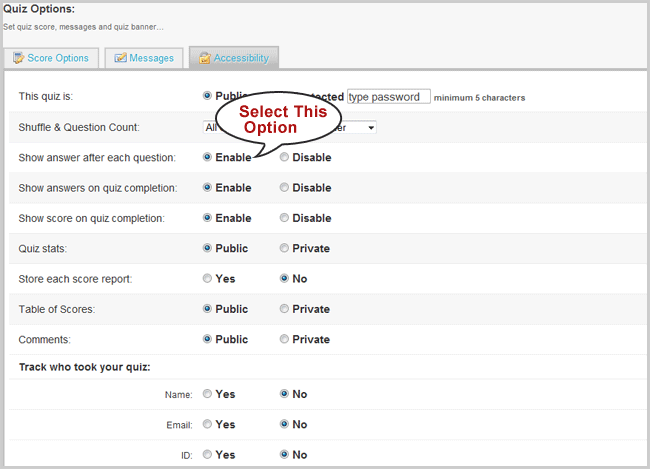Image resolution: width=650 pixels, height=469 pixels.
Task: Select Yes for tracking ID
Action: (207, 454)
